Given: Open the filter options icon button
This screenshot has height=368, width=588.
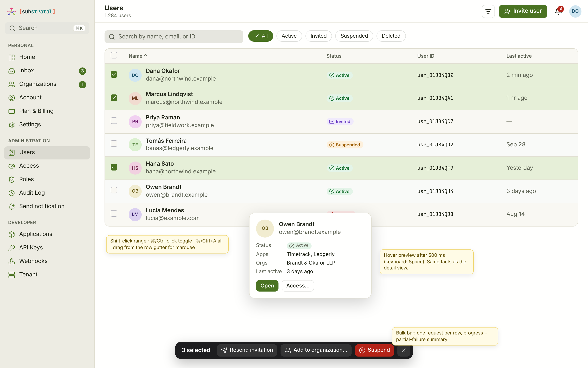Looking at the screenshot, I should pos(488,11).
